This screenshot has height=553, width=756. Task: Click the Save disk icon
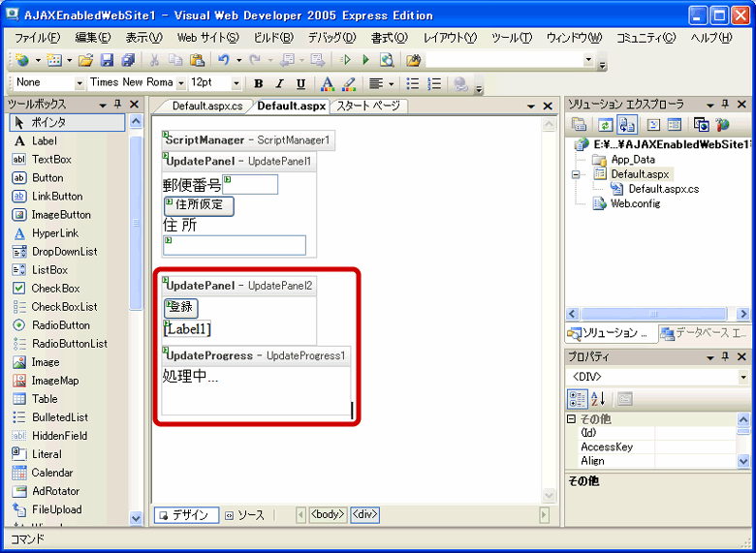click(107, 60)
